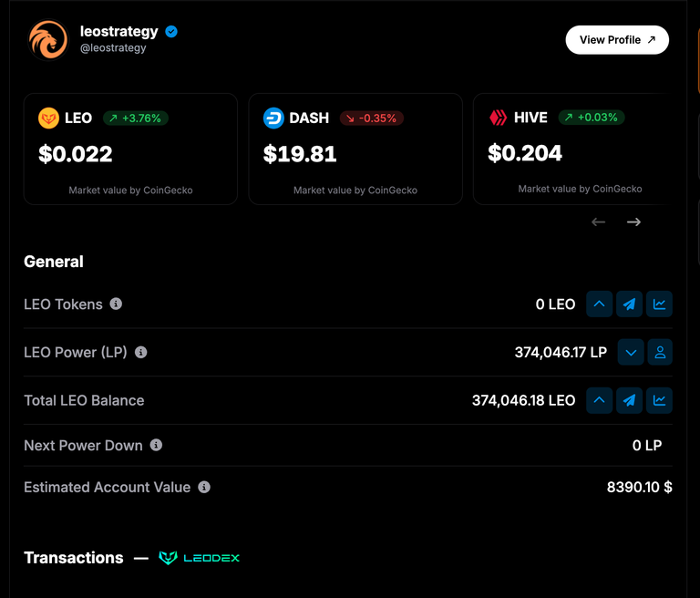This screenshot has height=598, width=700.
Task: Open the LeoDex logo link
Action: tap(200, 558)
